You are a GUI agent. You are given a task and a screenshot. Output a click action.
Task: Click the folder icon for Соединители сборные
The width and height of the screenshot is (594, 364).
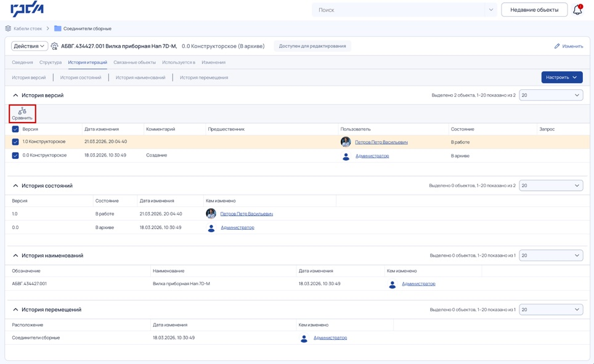[x=57, y=28]
